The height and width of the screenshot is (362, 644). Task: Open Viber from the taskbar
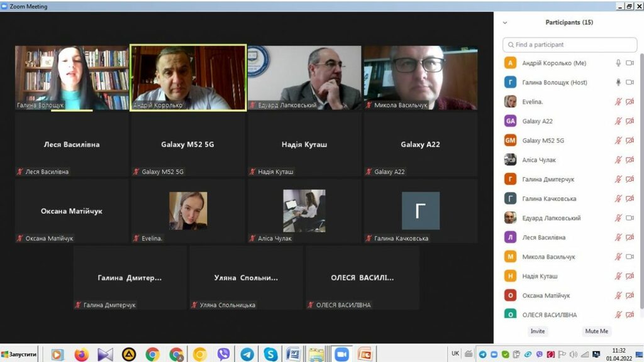coord(223,354)
